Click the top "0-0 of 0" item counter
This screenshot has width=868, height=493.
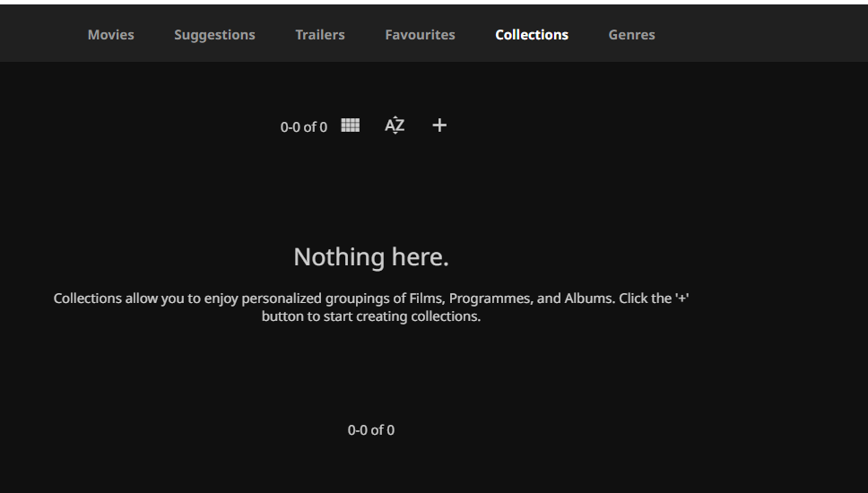303,127
